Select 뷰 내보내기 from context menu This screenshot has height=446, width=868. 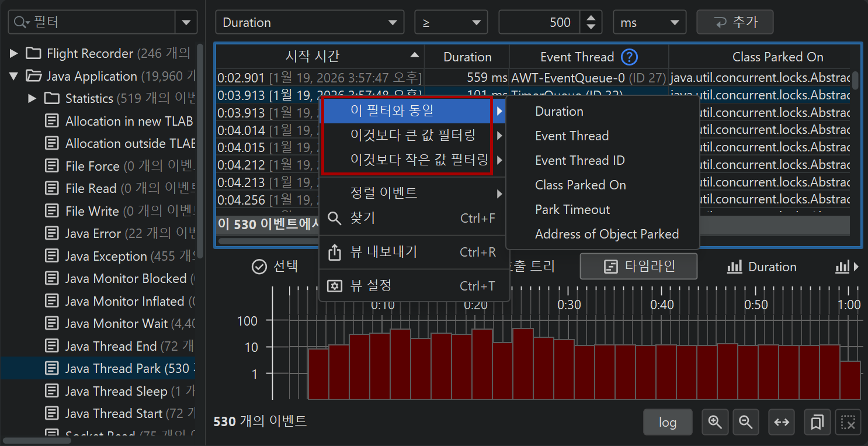[x=383, y=252]
